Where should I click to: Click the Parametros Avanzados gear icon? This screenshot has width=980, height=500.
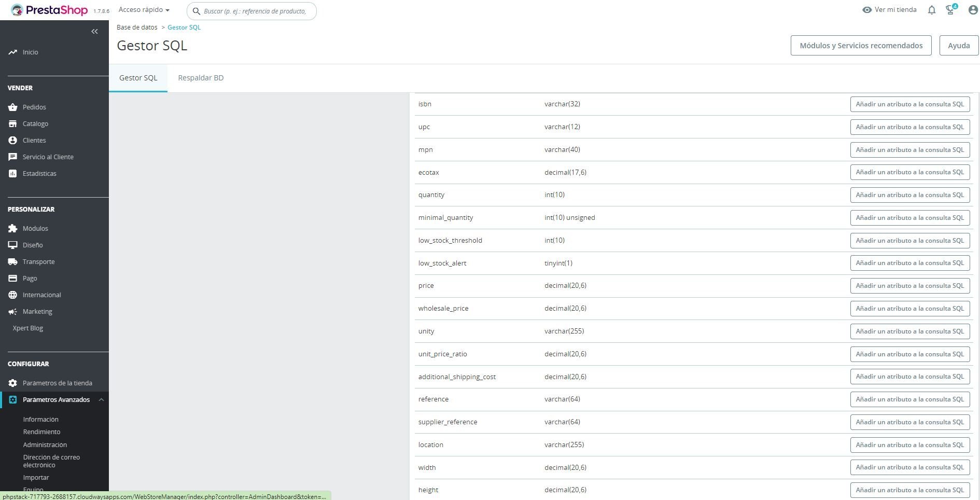click(12, 400)
